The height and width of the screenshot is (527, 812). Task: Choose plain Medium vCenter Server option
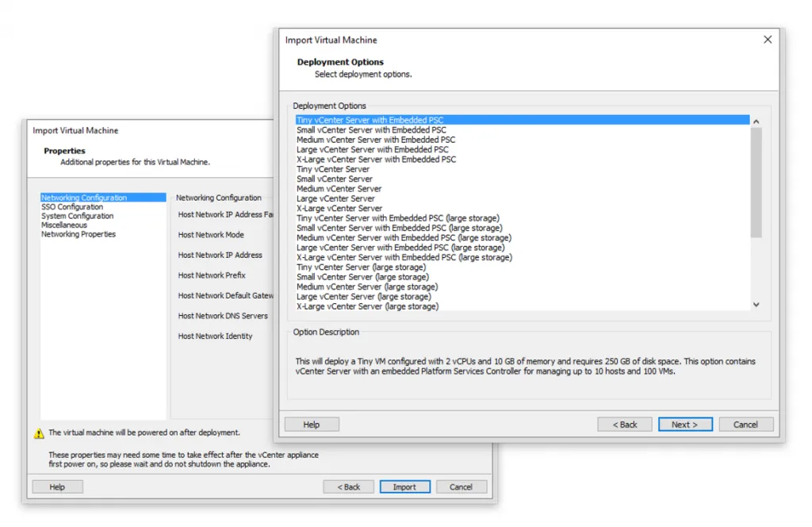tap(523, 189)
